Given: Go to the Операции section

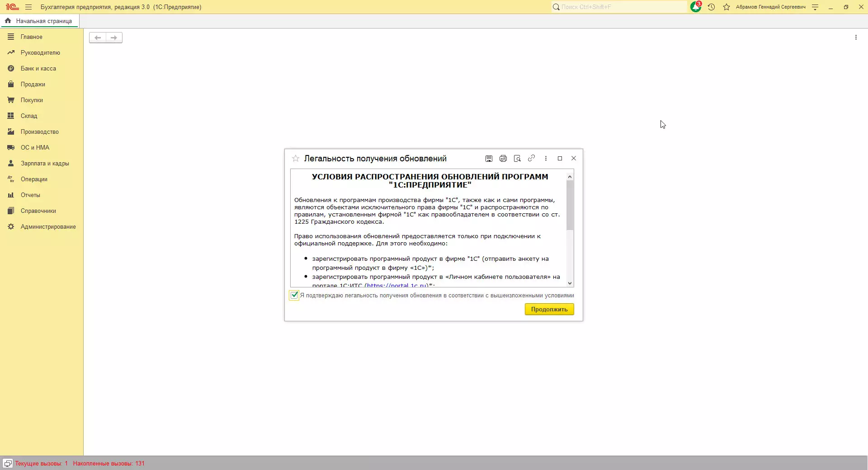Looking at the screenshot, I should (42, 179).
